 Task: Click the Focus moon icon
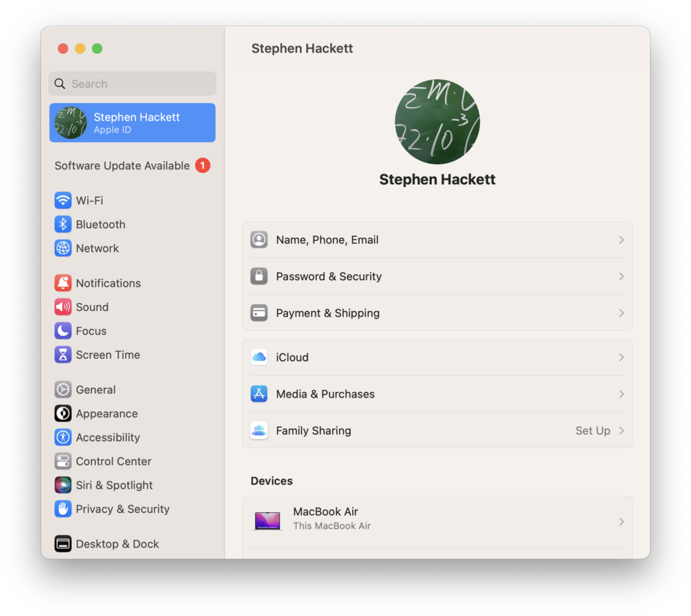tap(63, 330)
